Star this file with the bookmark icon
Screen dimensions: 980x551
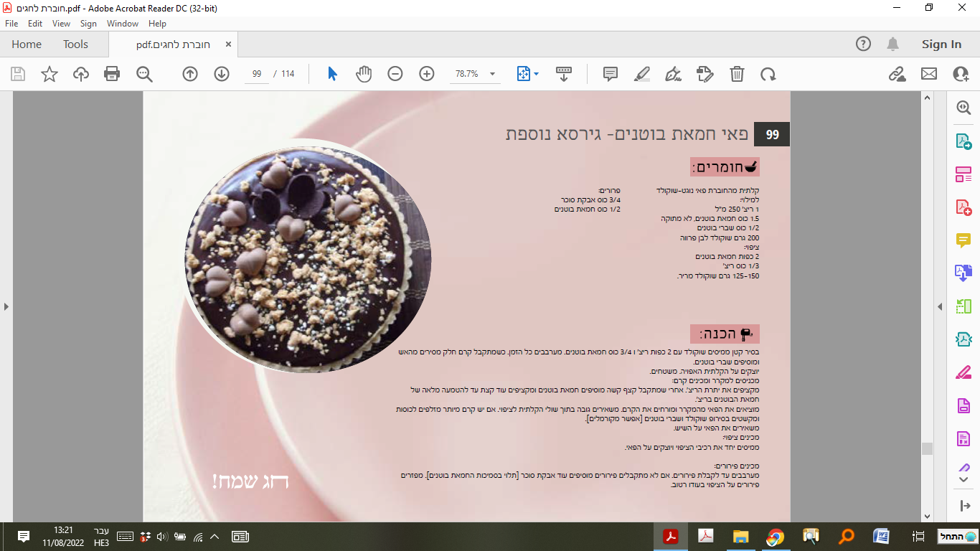pos(50,74)
